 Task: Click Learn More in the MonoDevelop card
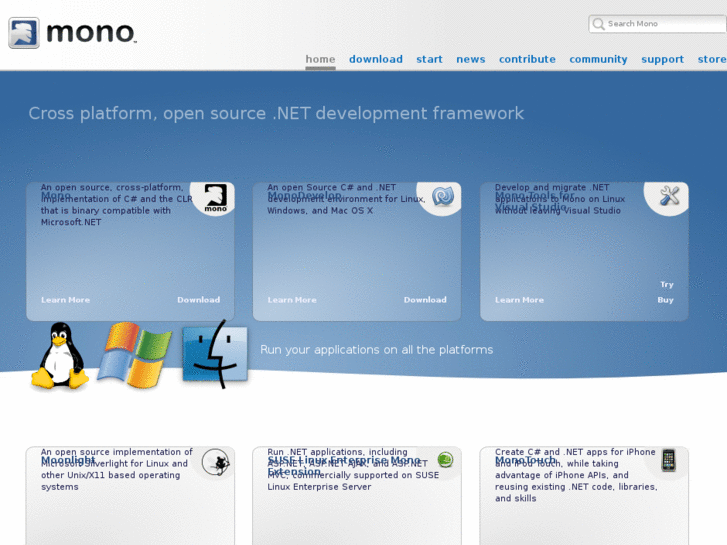coord(292,300)
